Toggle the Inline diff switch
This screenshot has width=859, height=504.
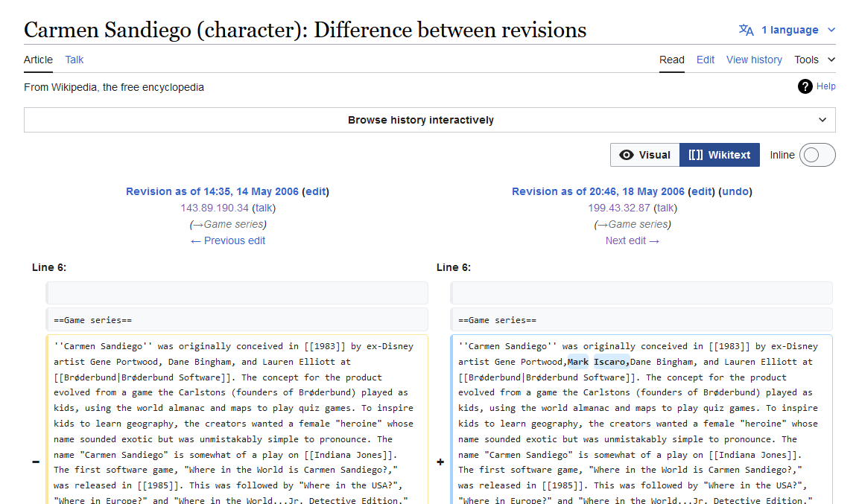click(x=817, y=155)
